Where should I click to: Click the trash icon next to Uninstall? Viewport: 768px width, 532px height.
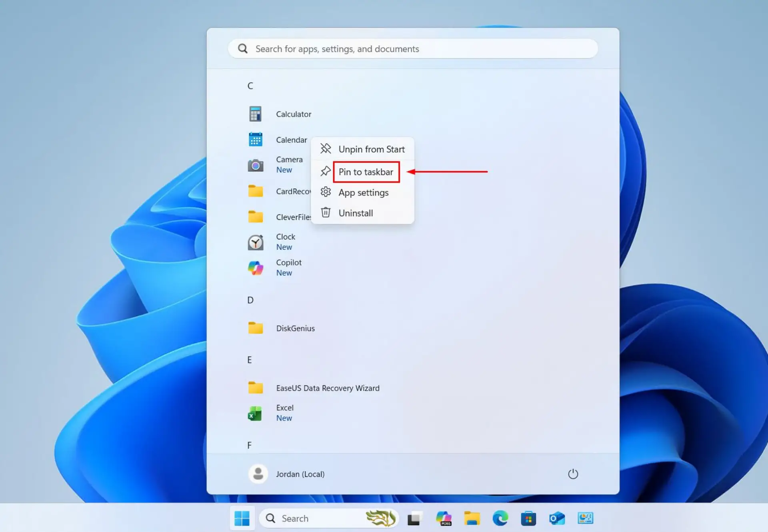tap(326, 212)
